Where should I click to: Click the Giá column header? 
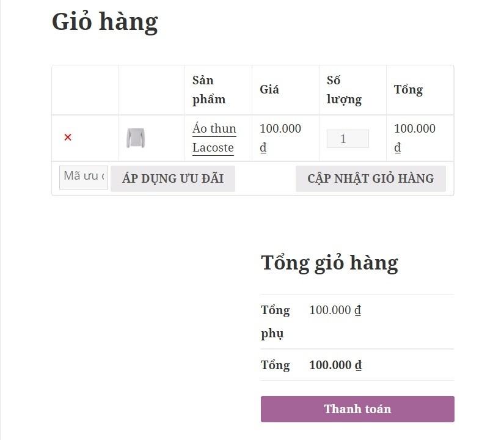269,90
